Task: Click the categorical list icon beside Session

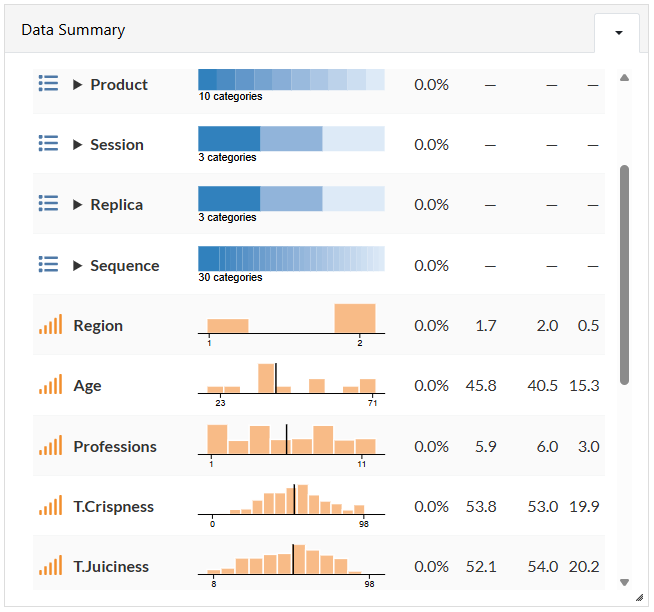Action: (48, 144)
